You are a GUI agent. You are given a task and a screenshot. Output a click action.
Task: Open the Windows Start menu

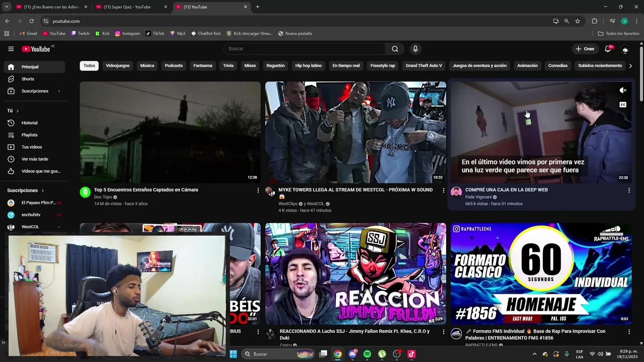[233, 354]
